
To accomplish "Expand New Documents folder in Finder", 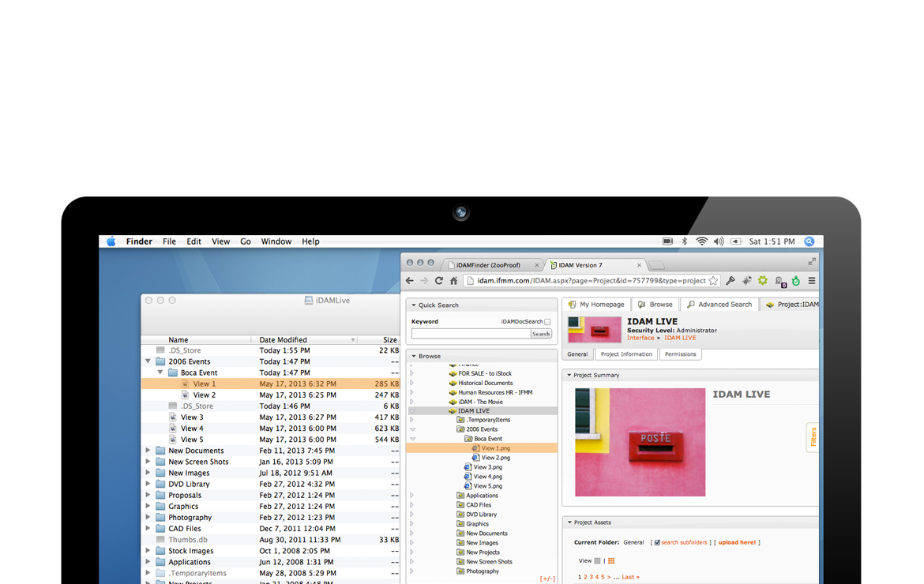I will (148, 451).
